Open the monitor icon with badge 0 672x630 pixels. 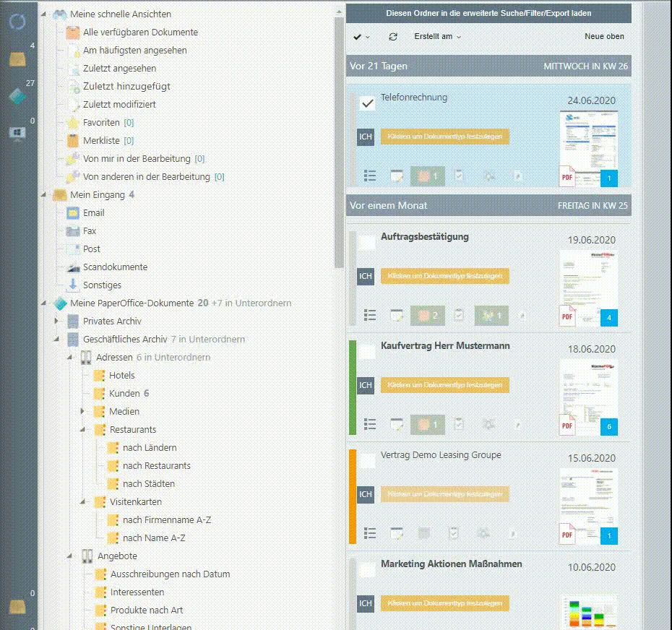click(17, 133)
